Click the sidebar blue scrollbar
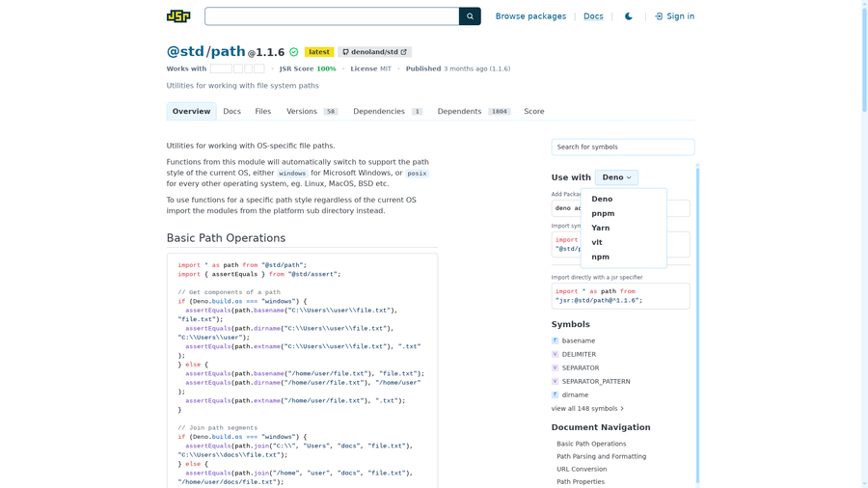The image size is (868, 488). (x=697, y=324)
